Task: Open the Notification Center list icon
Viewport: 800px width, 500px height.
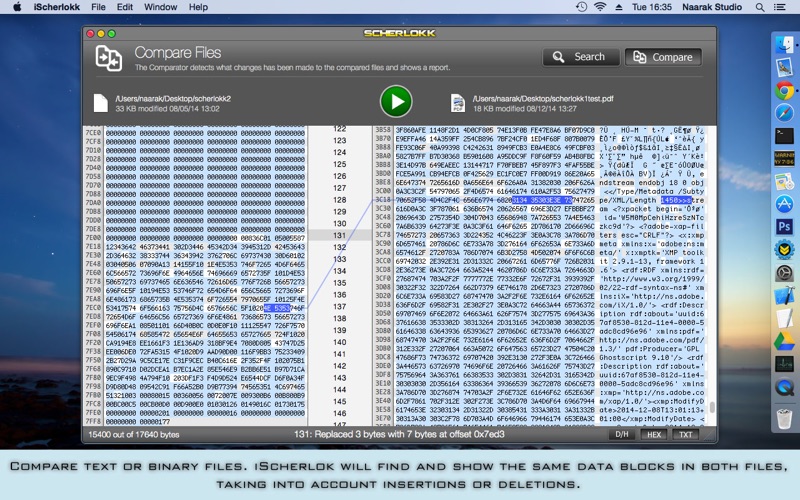Action: tap(783, 6)
